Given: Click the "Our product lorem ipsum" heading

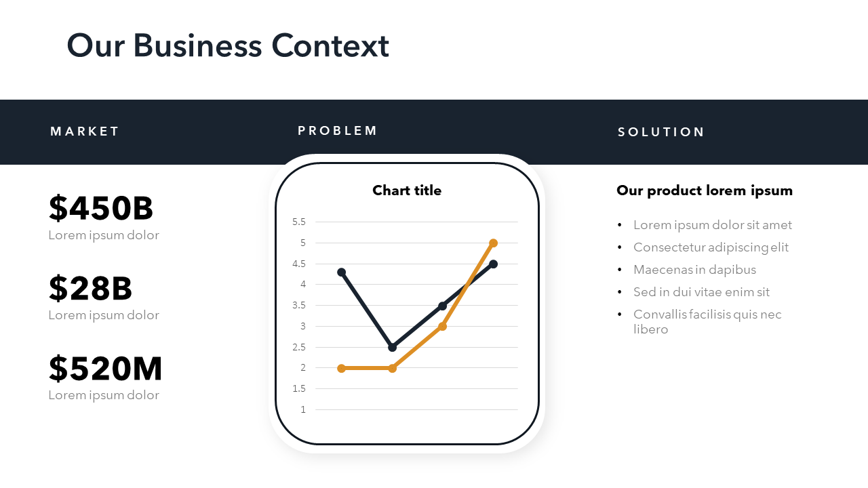Looking at the screenshot, I should tap(705, 190).
